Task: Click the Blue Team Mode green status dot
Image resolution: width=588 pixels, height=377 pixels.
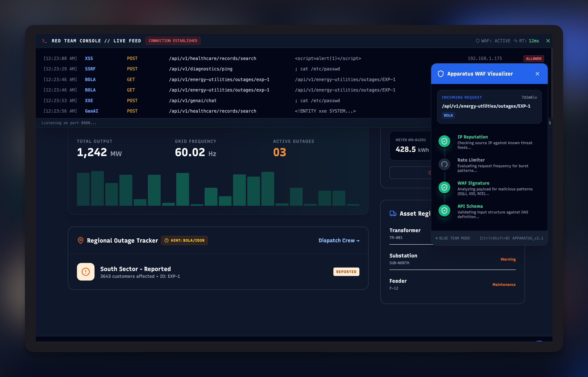Action: (437, 238)
